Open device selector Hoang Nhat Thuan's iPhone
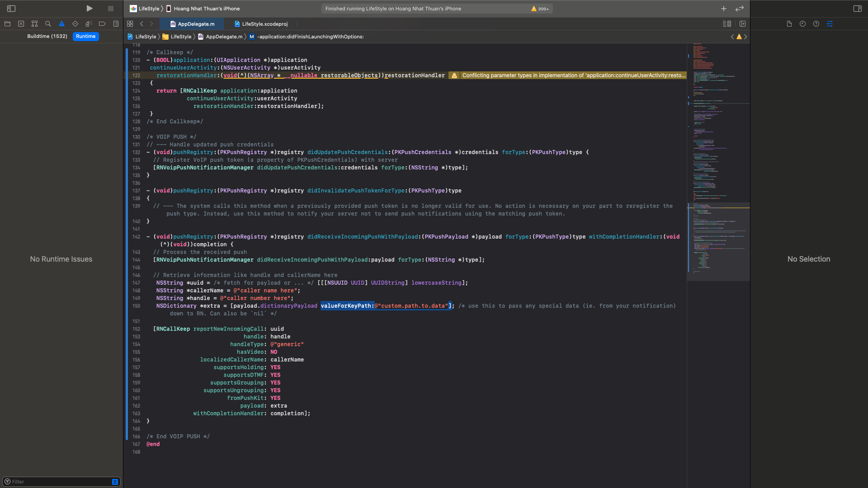The height and width of the screenshot is (488, 868). [203, 9]
